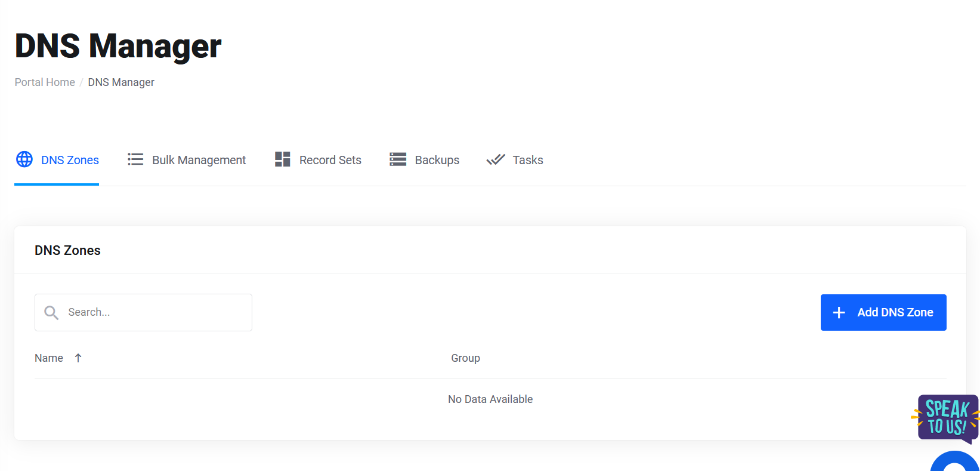
Task: Click the globe icon beside DNS Zones
Action: (24, 159)
